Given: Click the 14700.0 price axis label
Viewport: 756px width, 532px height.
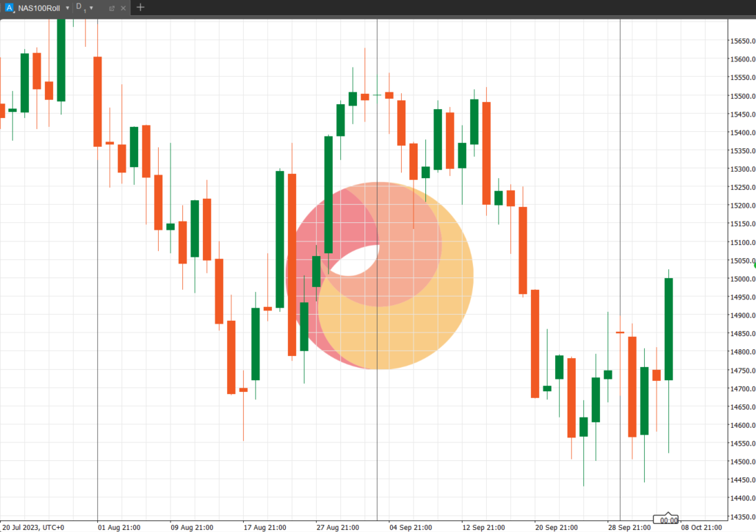Looking at the screenshot, I should [743, 388].
